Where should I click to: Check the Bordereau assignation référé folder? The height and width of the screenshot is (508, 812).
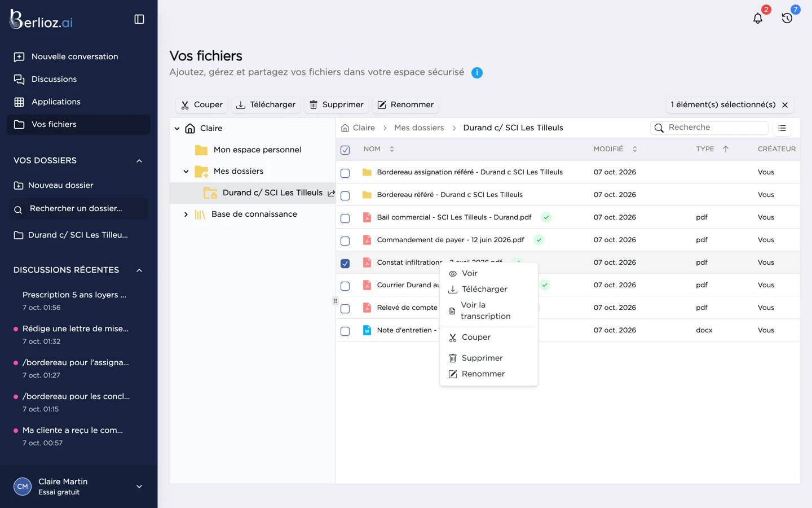[x=345, y=173]
